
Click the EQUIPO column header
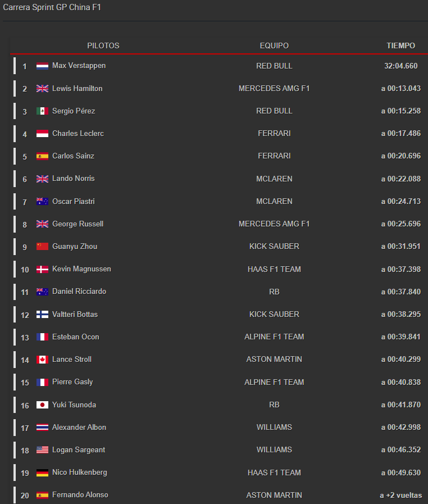pos(274,46)
